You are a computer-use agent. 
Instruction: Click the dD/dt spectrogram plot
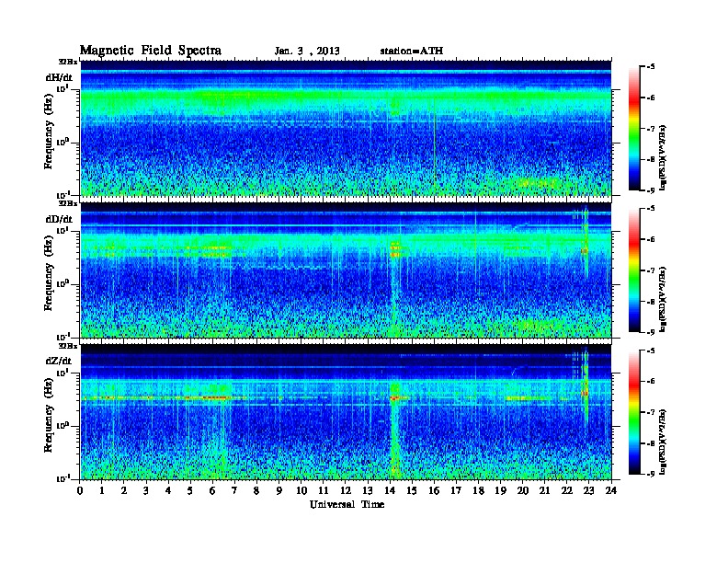[346, 270]
